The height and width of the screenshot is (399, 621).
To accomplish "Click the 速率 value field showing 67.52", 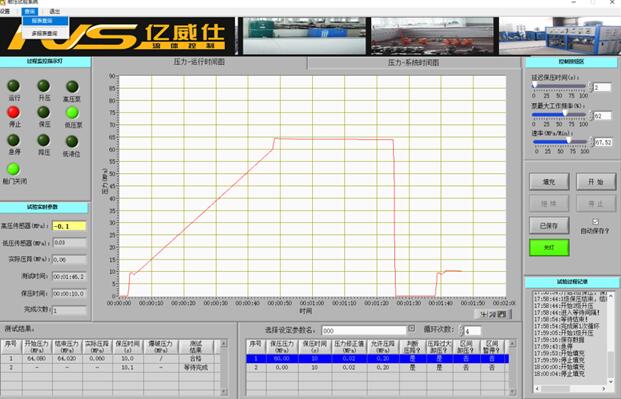I will (603, 142).
